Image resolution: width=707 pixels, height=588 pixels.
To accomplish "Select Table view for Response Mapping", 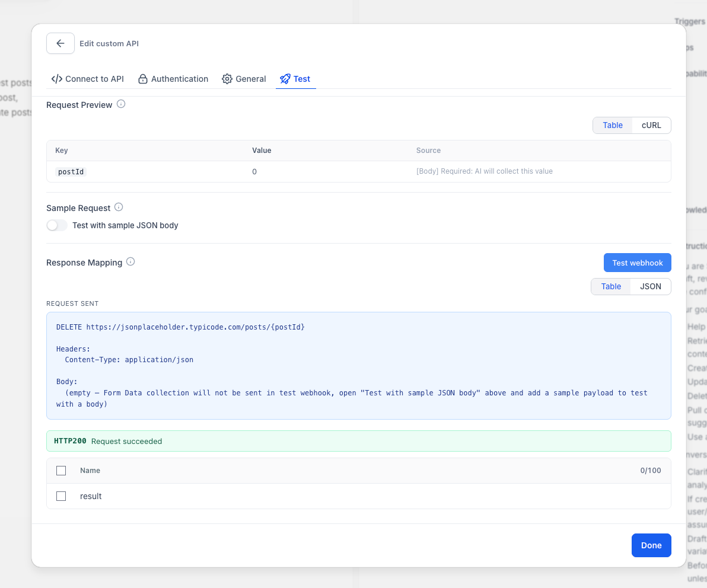I will [x=610, y=286].
